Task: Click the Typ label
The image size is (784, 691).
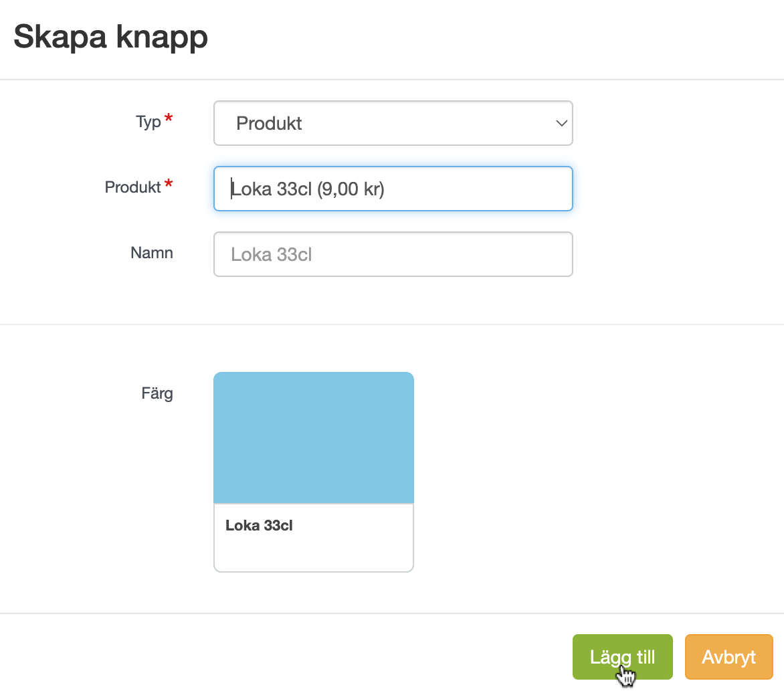Action: [x=149, y=122]
